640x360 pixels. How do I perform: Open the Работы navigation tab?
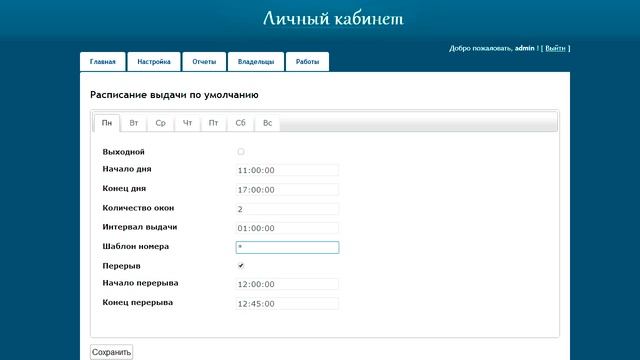pos(307,62)
